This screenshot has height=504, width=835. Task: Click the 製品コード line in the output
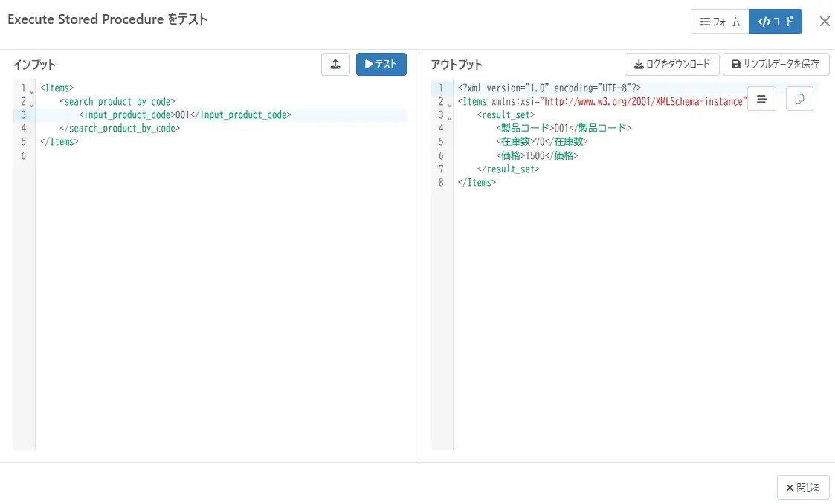pyautogui.click(x=564, y=129)
